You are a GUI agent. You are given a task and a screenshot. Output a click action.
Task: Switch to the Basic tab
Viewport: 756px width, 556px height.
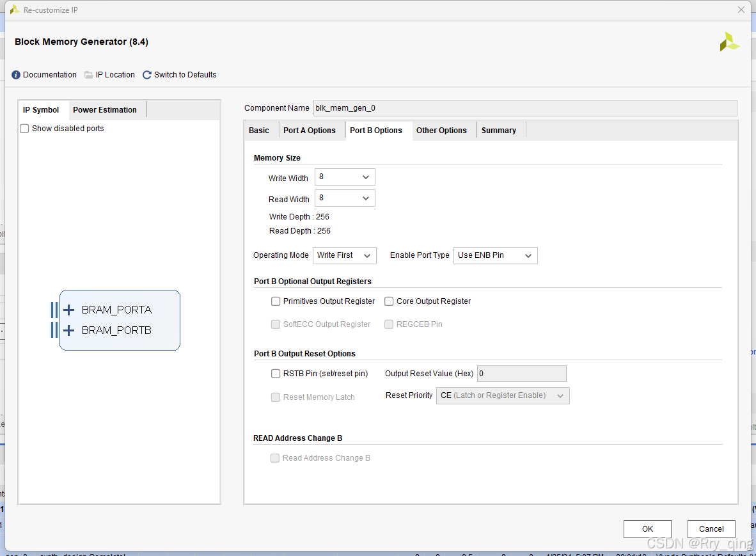tap(259, 130)
